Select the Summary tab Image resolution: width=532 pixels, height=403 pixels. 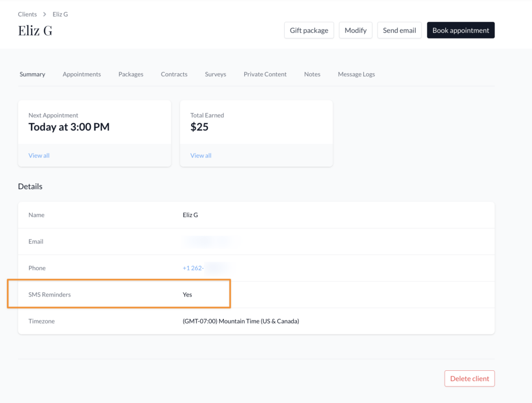(x=32, y=74)
